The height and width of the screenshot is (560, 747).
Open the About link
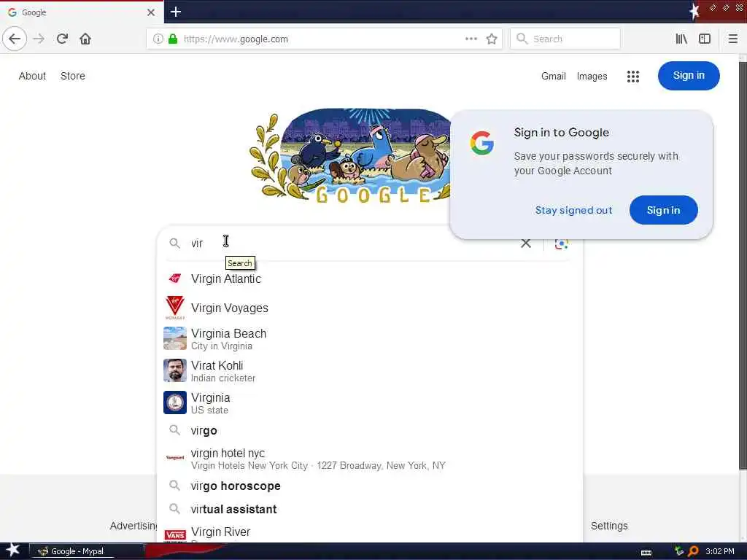click(32, 76)
